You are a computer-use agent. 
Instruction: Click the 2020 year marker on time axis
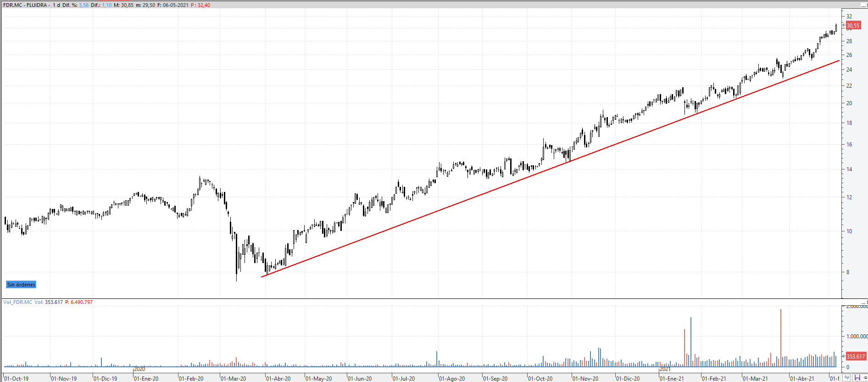pyautogui.click(x=139, y=369)
